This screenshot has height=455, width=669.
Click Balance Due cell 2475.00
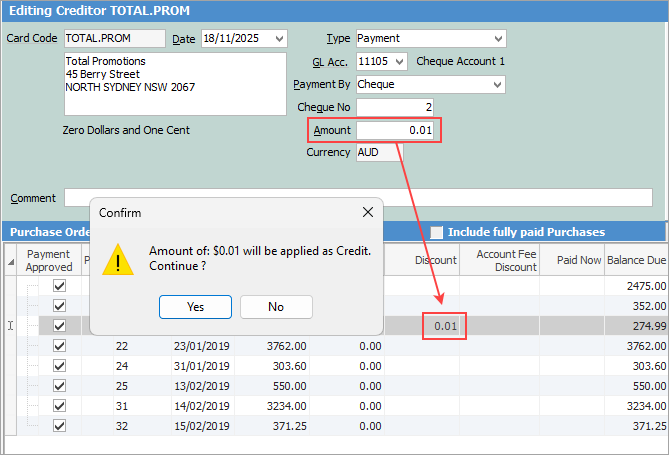tap(636, 286)
